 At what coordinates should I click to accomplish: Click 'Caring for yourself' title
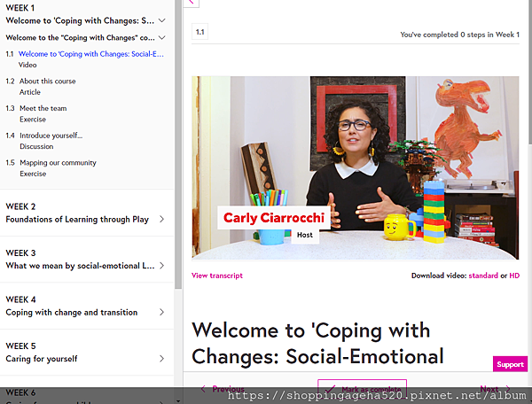[42, 359]
